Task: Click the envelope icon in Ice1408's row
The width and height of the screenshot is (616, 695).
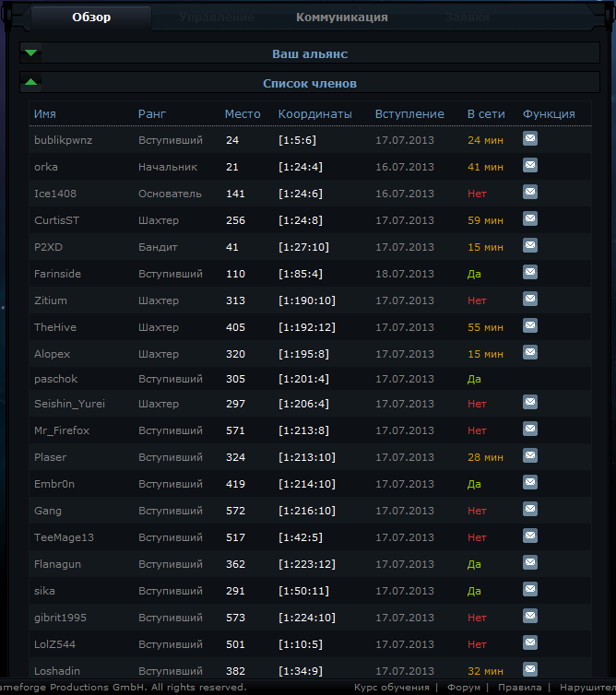Action: coord(530,193)
